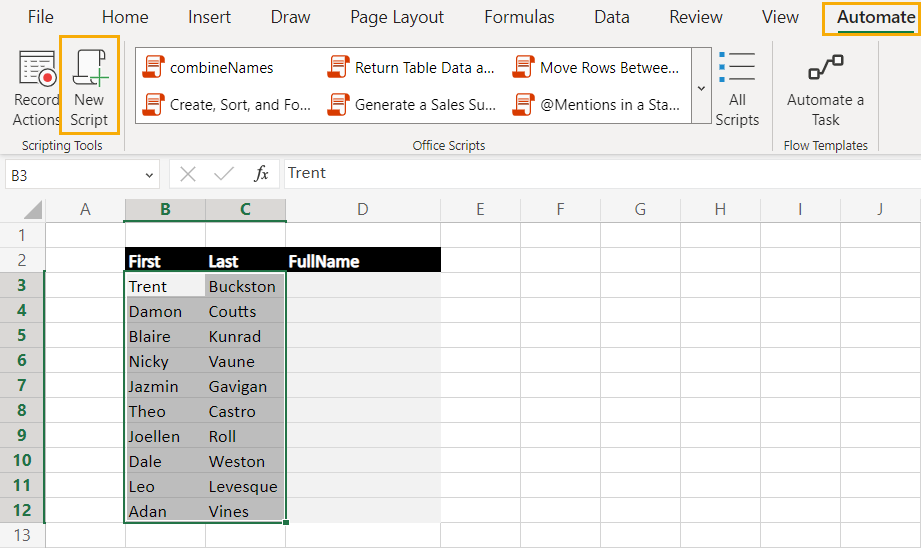
Task: Expand the Office Scripts gallery
Action: coord(701,86)
